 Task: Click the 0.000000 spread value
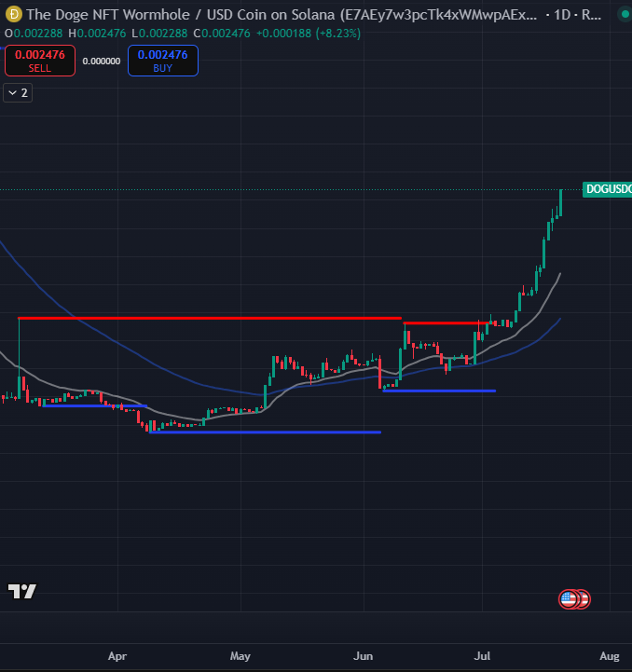[102, 62]
